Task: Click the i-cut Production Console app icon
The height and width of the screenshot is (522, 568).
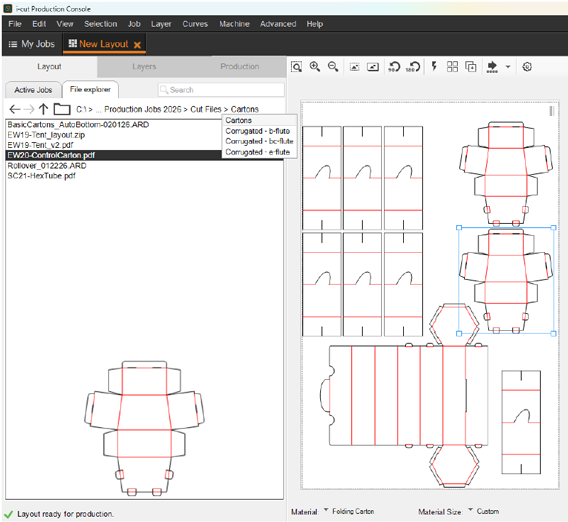Action: pos(8,8)
